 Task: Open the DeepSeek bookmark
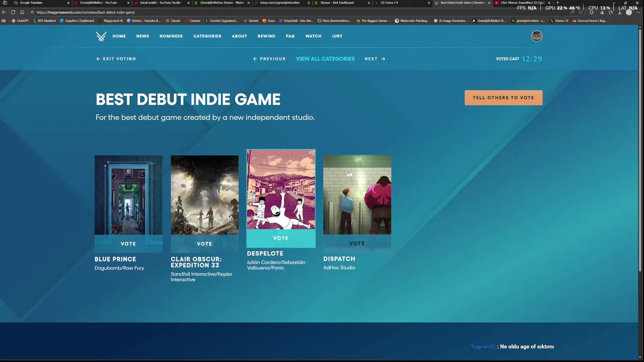click(x=296, y=21)
